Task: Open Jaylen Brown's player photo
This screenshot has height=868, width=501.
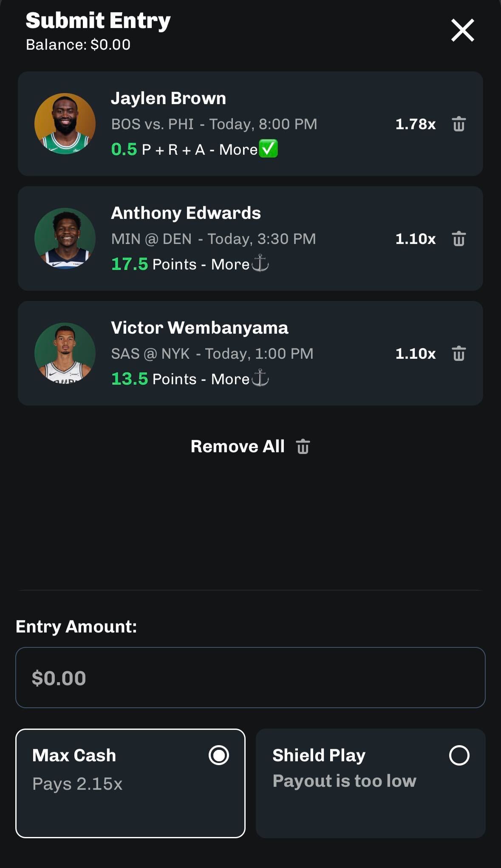Action: coord(65,124)
